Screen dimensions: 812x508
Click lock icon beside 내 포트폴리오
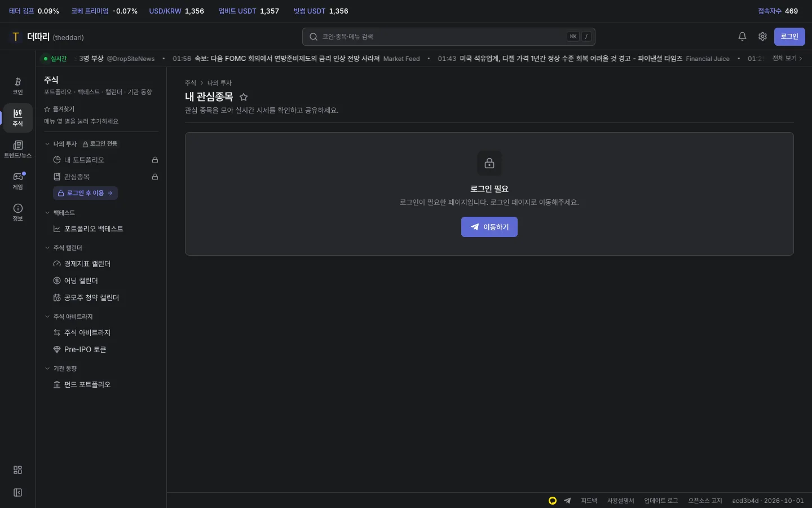155,160
